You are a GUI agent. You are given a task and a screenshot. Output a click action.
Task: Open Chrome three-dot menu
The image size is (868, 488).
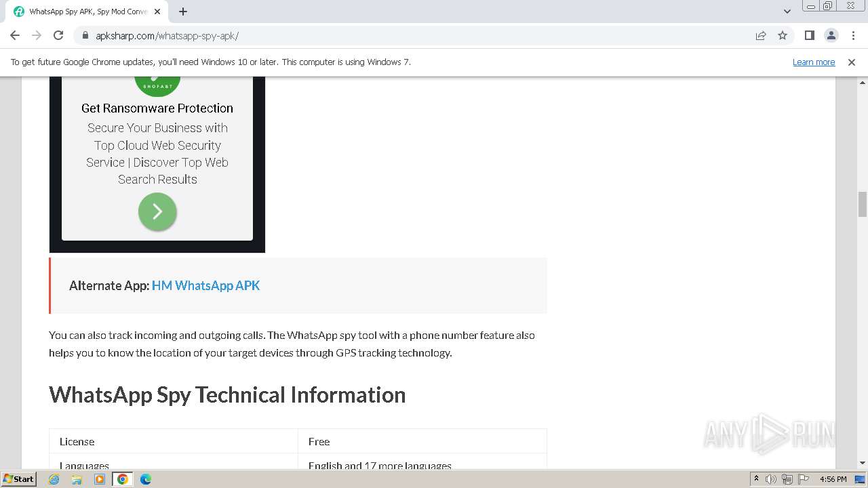coord(853,35)
